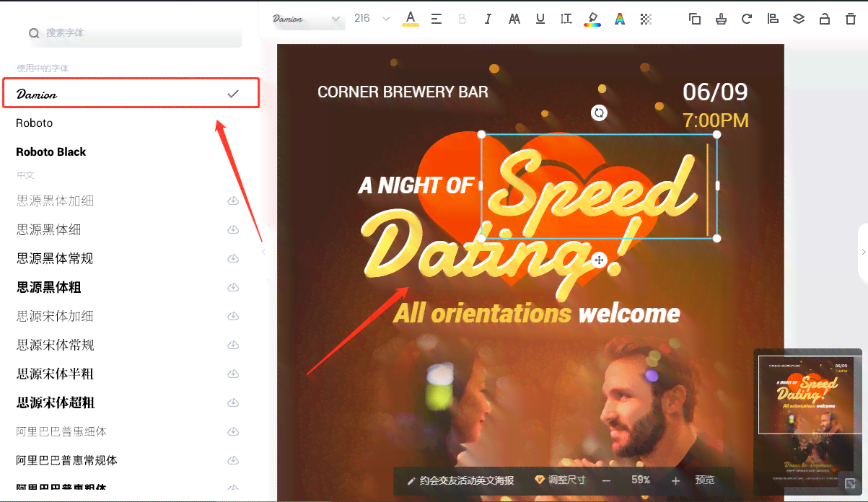Download cloud icon for 思源黑体粗

[233, 287]
